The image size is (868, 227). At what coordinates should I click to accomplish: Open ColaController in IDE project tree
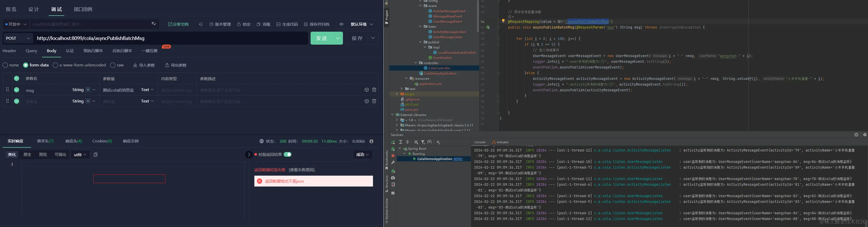pos(439,68)
